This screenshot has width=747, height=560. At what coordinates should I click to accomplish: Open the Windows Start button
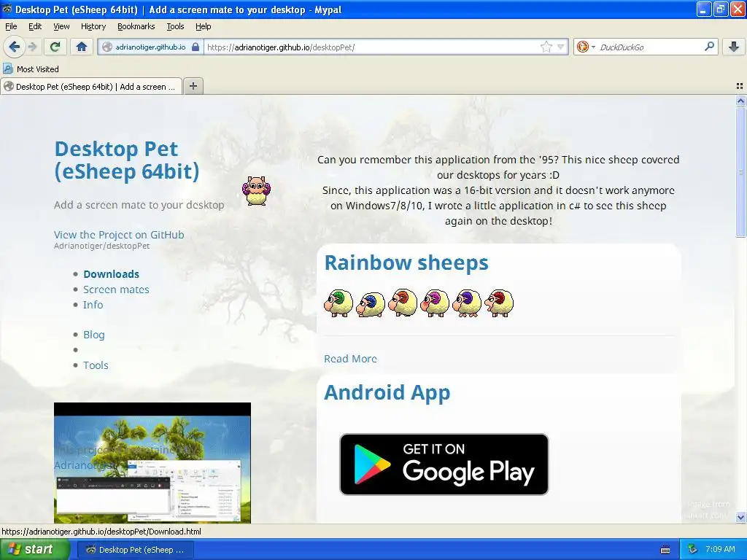(34, 550)
